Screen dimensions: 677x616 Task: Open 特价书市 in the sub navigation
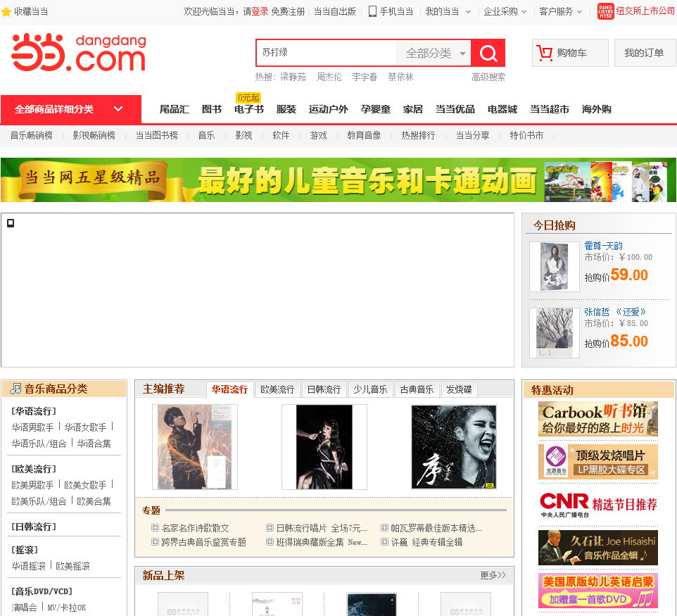point(526,135)
